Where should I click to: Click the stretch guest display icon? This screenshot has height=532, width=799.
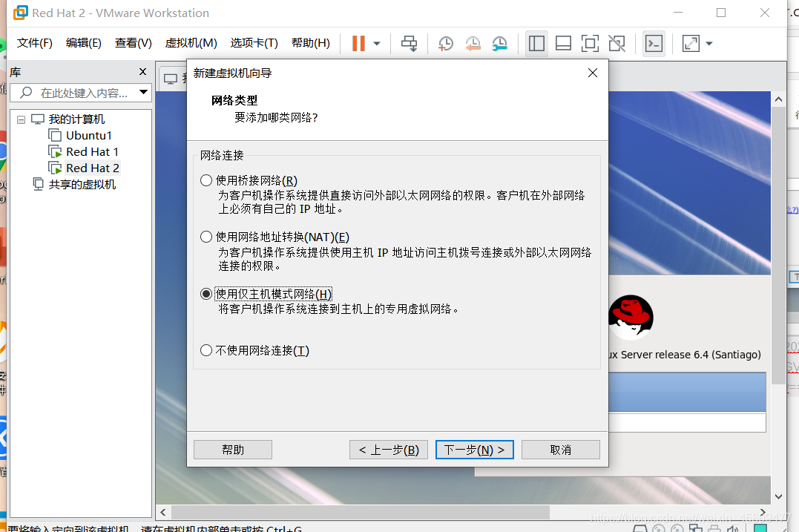(x=691, y=43)
